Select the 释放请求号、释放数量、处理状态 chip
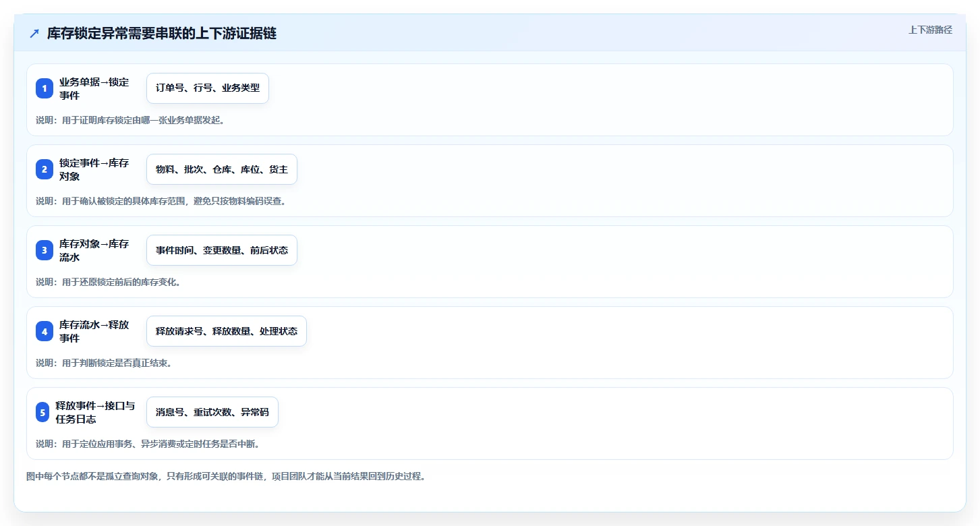 [227, 331]
